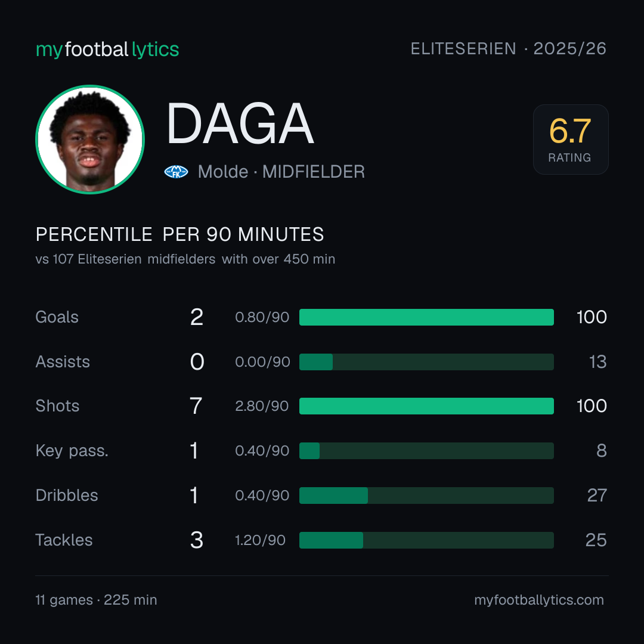The image size is (644, 644).
Task: Click the Dribbles percentile bar
Action: tap(426, 496)
